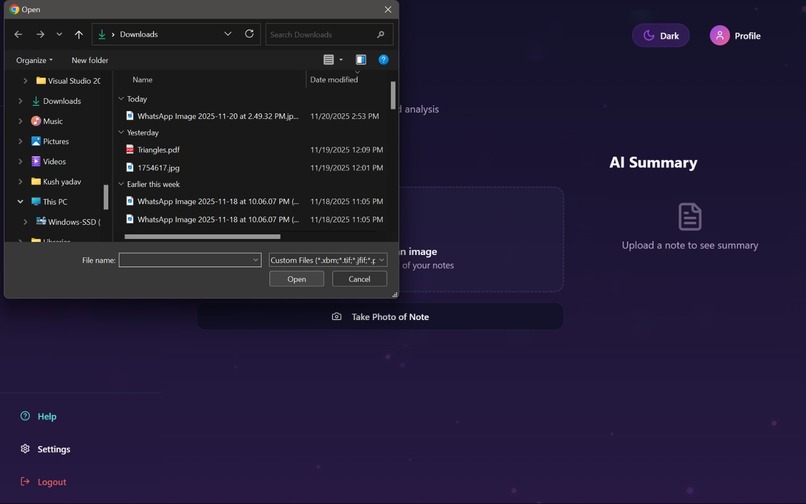Select Music in navigation tree

47,121
